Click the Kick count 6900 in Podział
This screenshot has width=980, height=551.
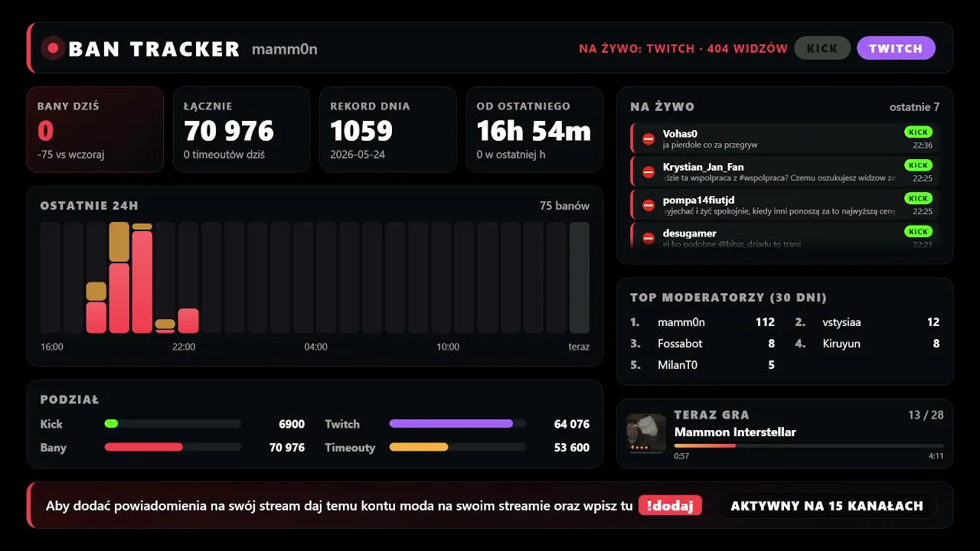(292, 424)
